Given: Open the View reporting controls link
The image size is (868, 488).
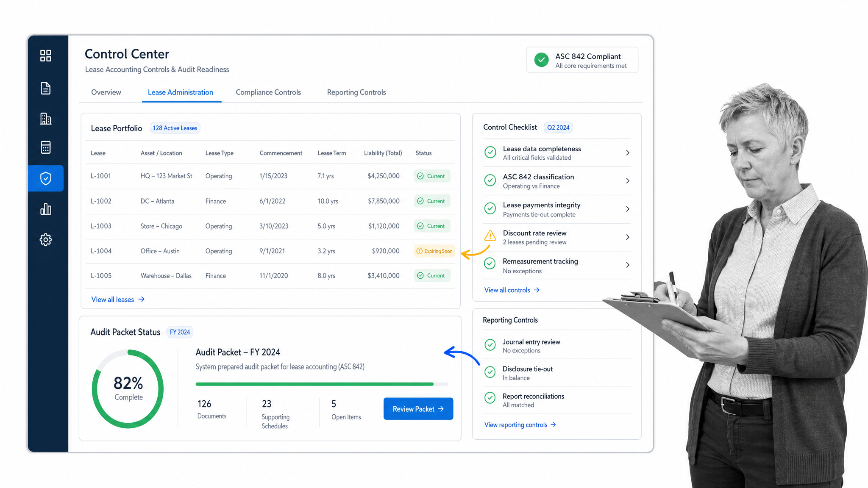Looking at the screenshot, I should [520, 425].
